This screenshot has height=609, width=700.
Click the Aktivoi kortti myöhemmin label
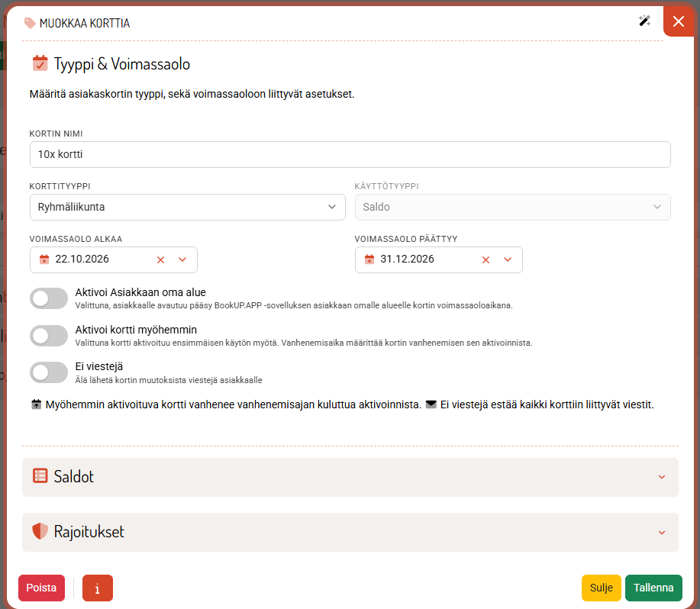[136, 330]
